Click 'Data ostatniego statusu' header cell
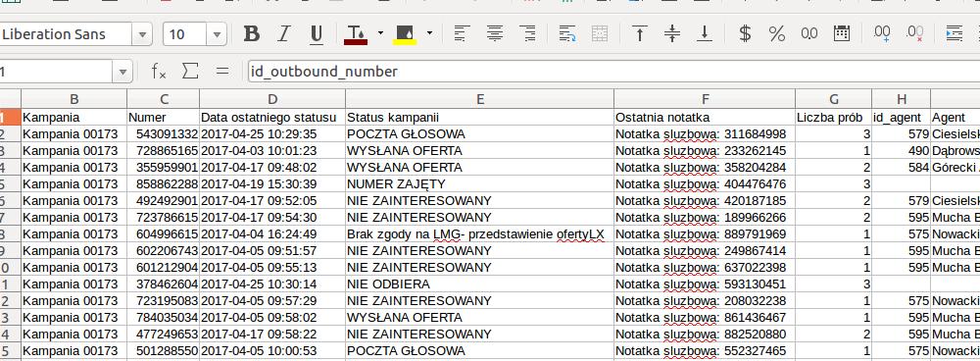Image resolution: width=980 pixels, height=361 pixels. (x=272, y=117)
